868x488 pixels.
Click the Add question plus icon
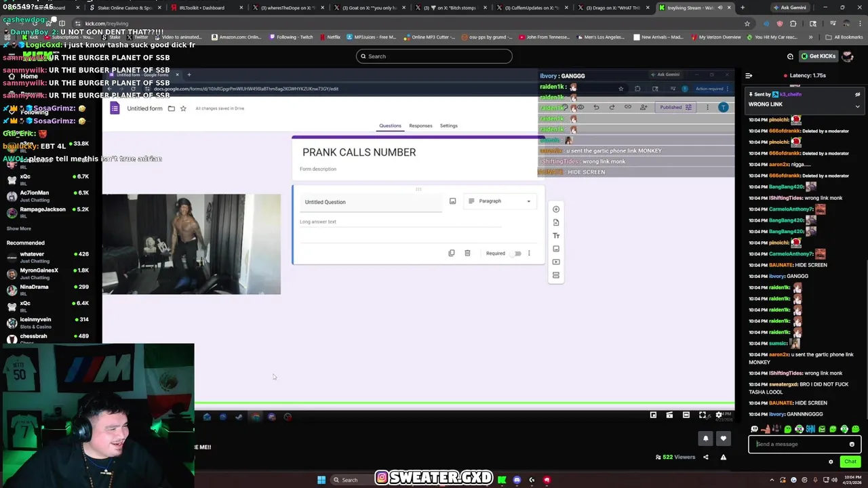click(x=556, y=209)
